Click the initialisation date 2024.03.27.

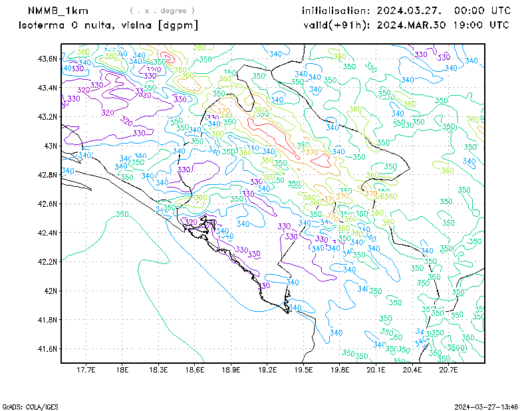click(x=409, y=11)
